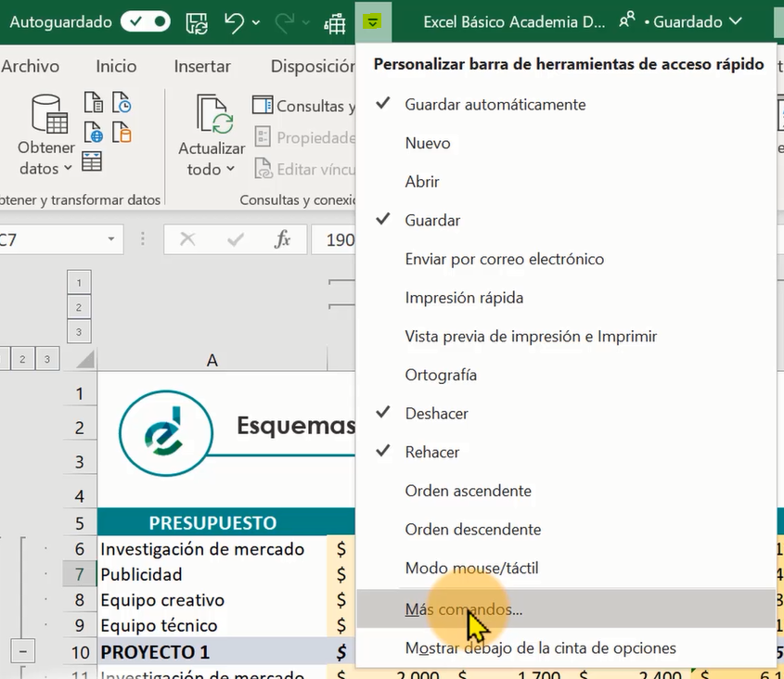The width and height of the screenshot is (784, 679).
Task: Click the Select All corner triangle
Action: [x=84, y=359]
